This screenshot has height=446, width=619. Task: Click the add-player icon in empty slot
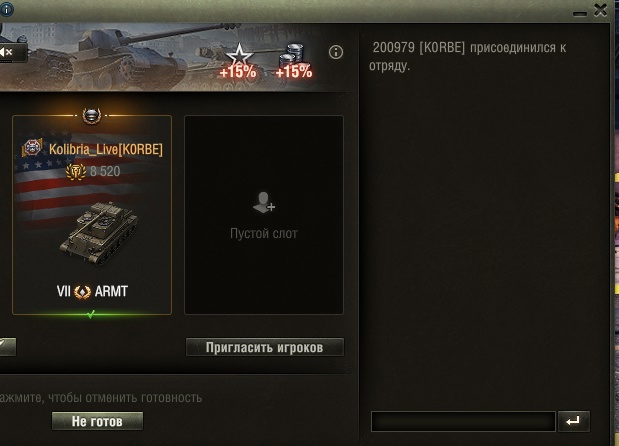264,203
